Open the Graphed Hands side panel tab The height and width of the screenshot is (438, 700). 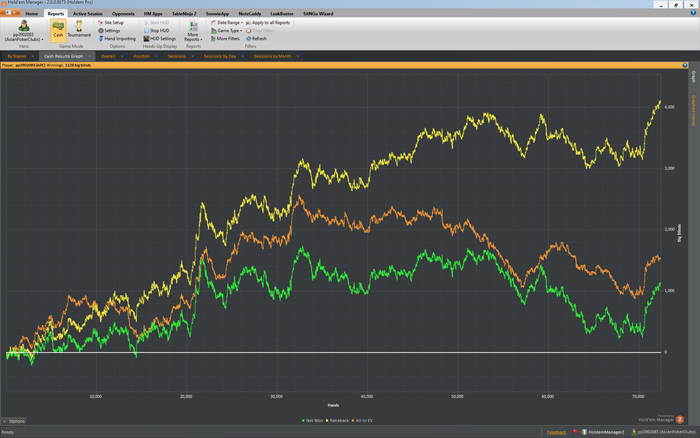[693, 110]
